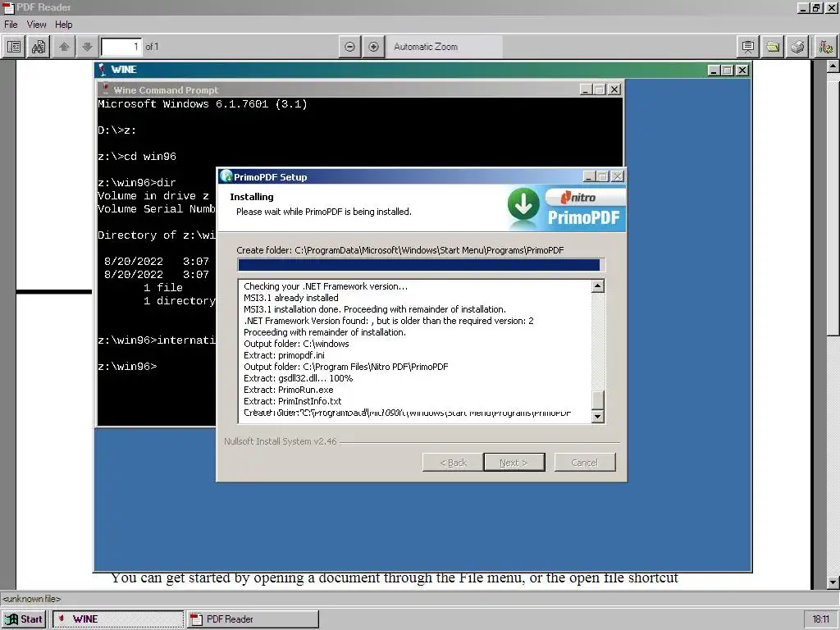The width and height of the screenshot is (840, 630).
Task: Click PDF Reader vertical scroll up arrow
Action: (x=833, y=66)
